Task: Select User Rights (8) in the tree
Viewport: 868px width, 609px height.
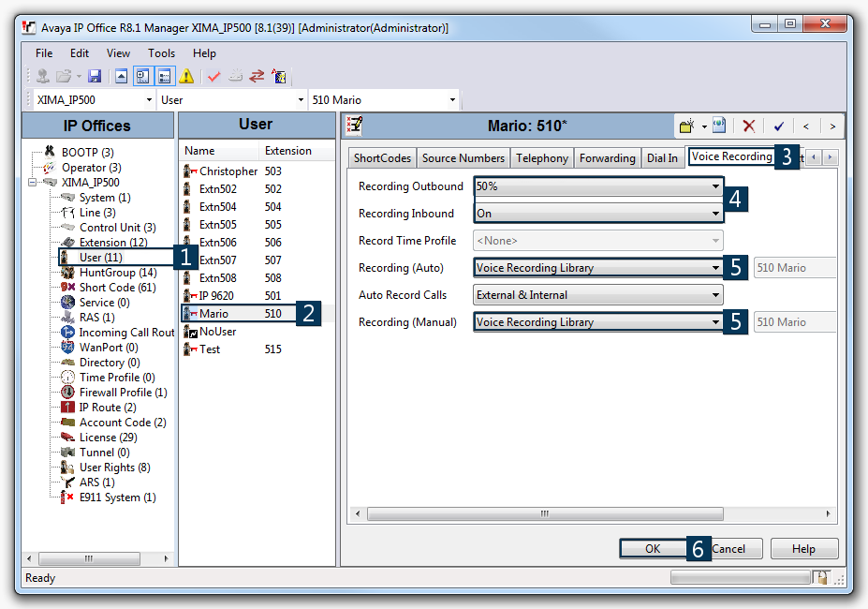Action: pyautogui.click(x=114, y=468)
